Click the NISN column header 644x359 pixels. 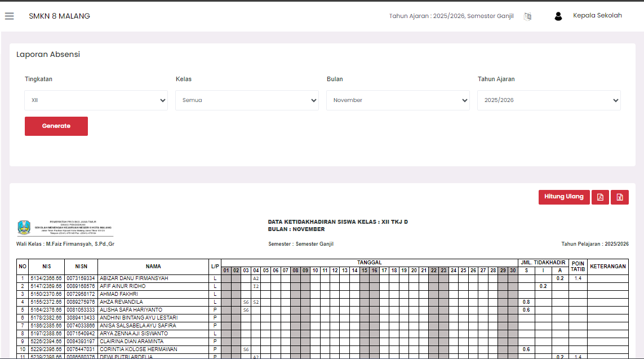[x=81, y=267]
